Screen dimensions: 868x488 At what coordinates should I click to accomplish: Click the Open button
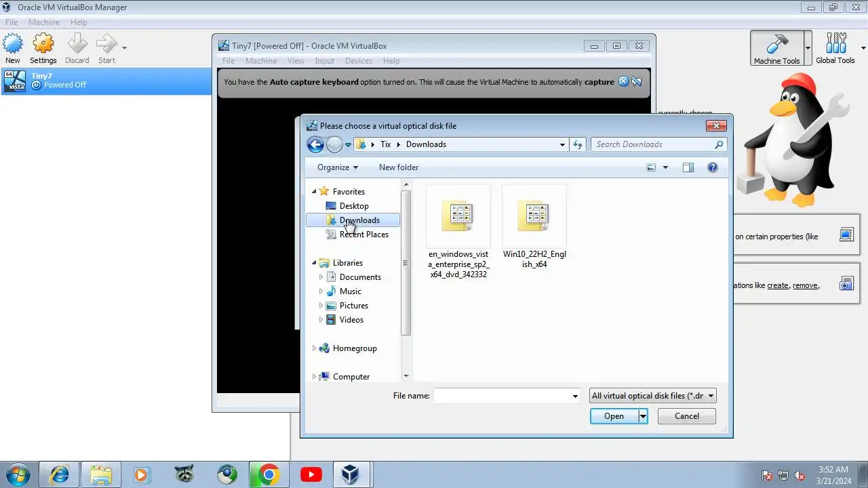point(614,416)
